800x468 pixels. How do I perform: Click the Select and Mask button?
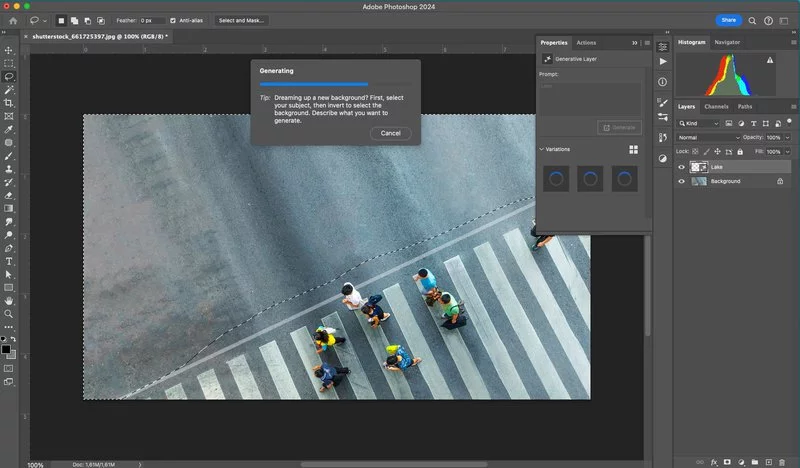pyautogui.click(x=241, y=20)
